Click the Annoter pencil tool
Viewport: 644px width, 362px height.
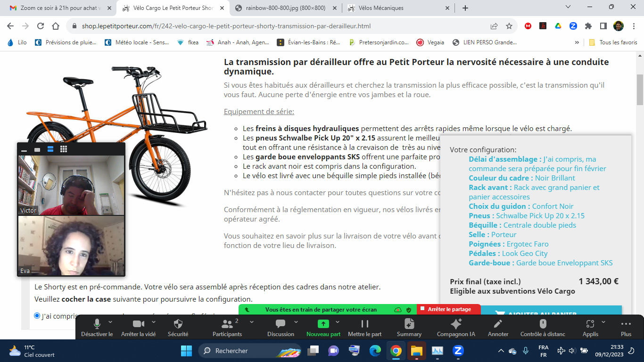498,324
